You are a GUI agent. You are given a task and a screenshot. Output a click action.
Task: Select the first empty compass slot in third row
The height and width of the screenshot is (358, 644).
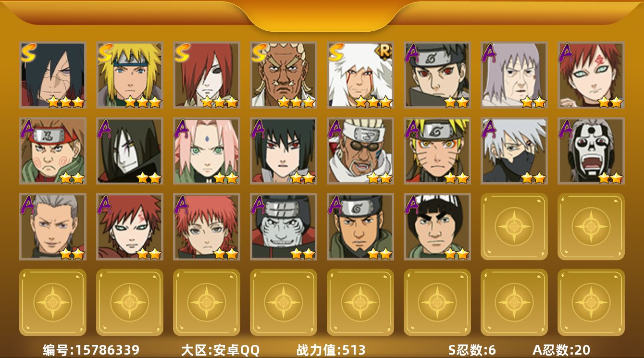[514, 226]
